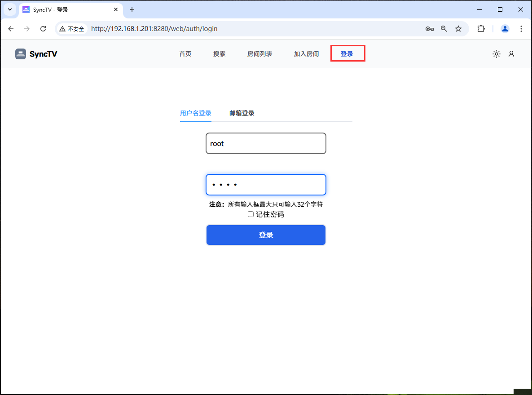The height and width of the screenshot is (395, 532).
Task: Open the browser extensions puzzle icon
Action: point(481,28)
